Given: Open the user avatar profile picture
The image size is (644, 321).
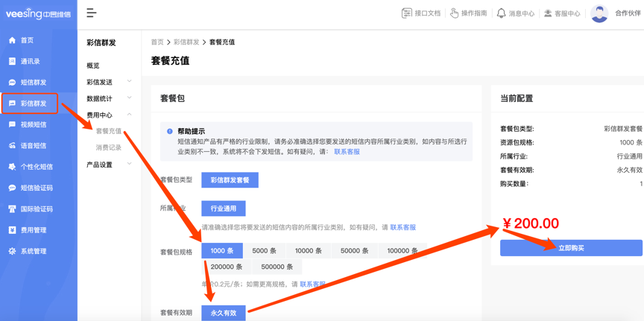Looking at the screenshot, I should click(599, 13).
